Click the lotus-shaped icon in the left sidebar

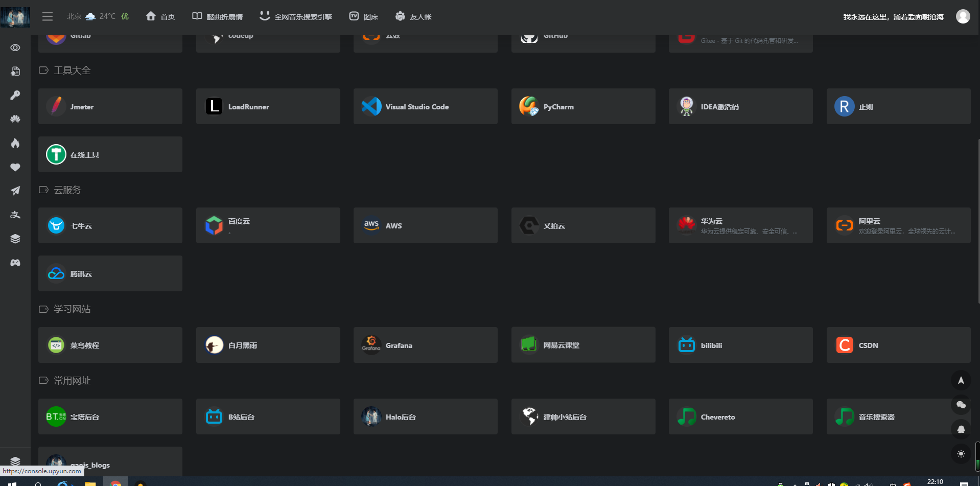pos(15,119)
